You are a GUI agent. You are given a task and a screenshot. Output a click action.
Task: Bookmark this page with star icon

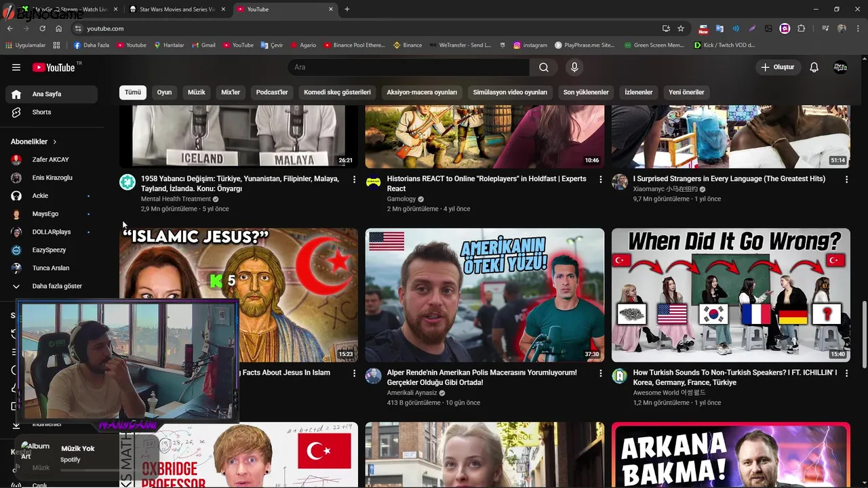pos(681,28)
